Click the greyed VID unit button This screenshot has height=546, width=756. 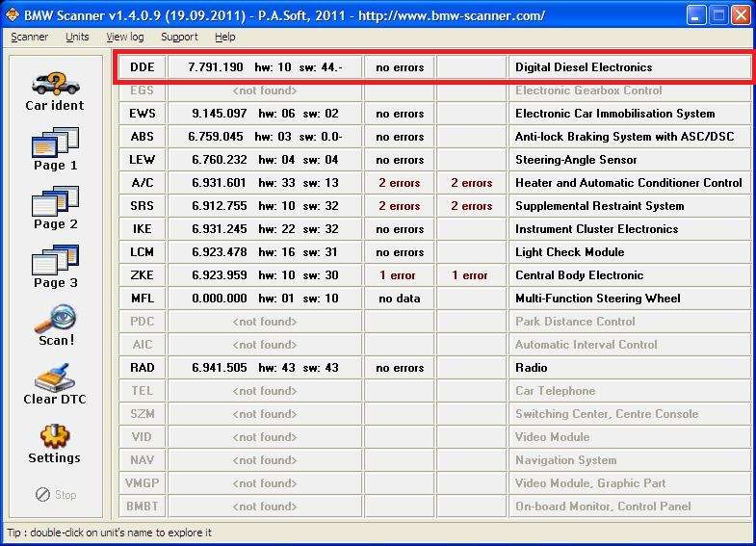click(x=143, y=437)
